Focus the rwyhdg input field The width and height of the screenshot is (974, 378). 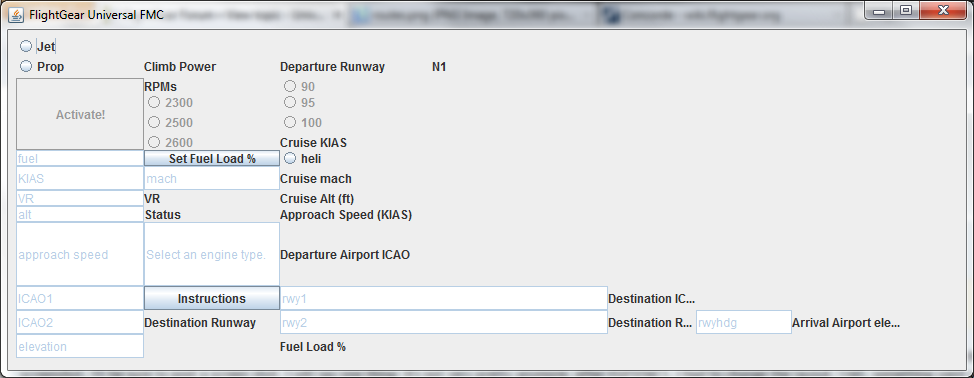[744, 323]
